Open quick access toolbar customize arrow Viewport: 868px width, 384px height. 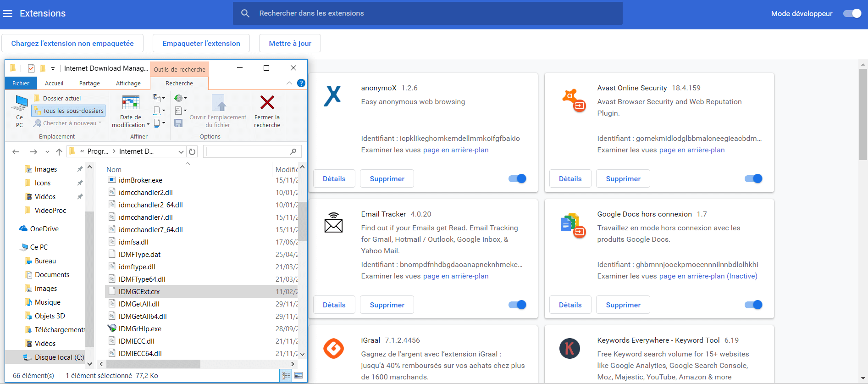coord(53,69)
